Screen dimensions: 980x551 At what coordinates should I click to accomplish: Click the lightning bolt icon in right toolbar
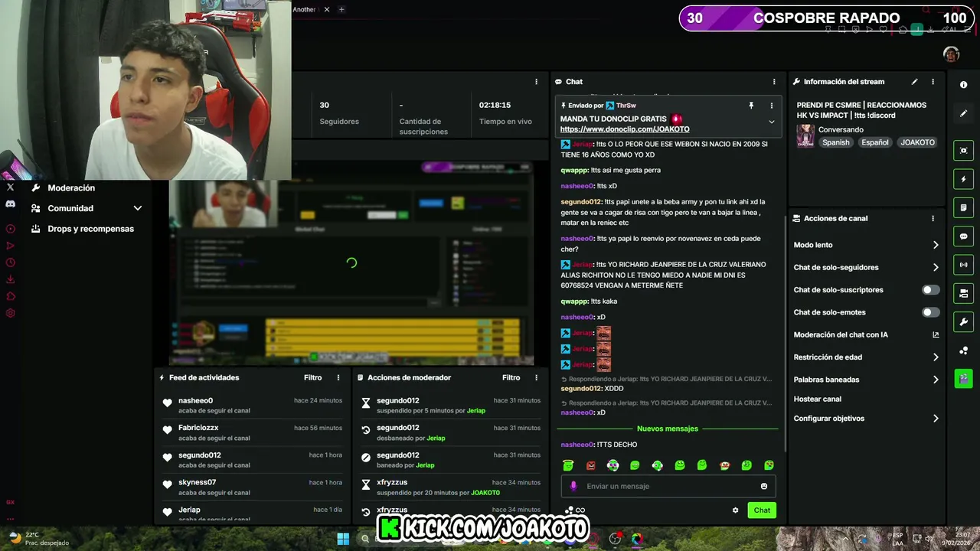[x=963, y=179]
